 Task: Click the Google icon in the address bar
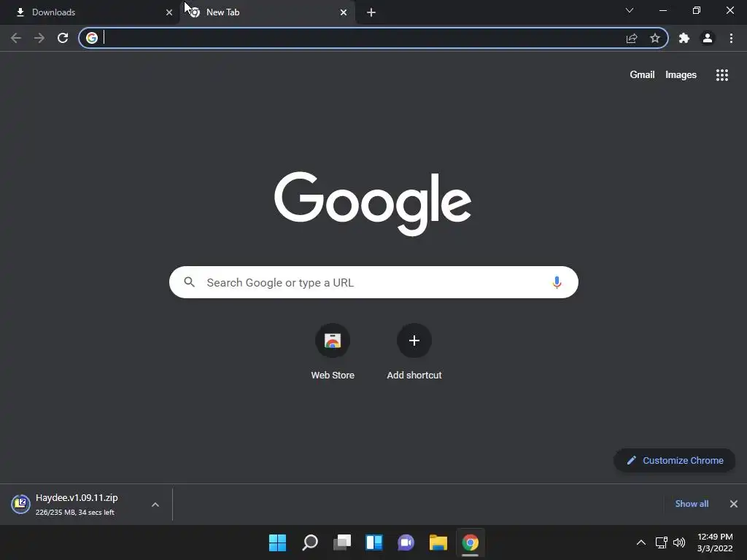tap(92, 38)
